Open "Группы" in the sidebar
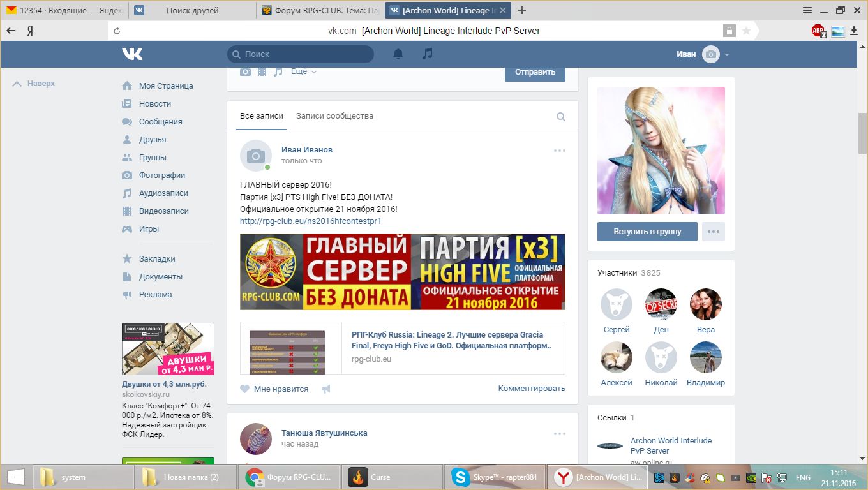The width and height of the screenshot is (868, 490). click(153, 158)
